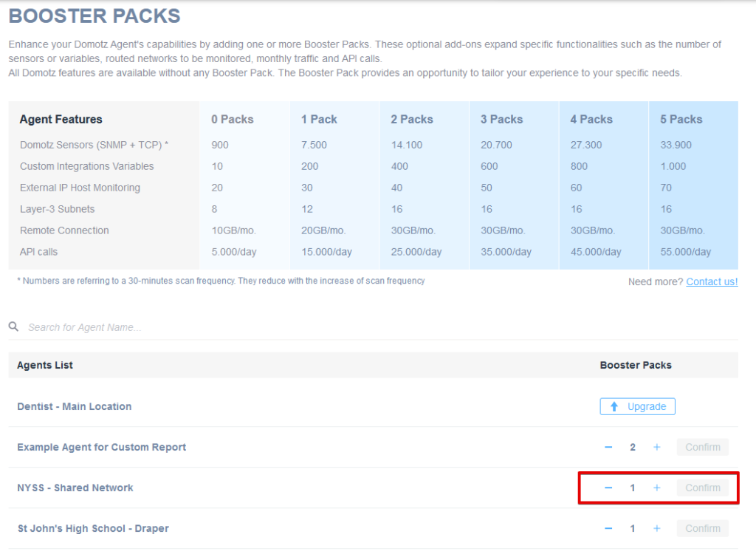Click the 33.900 sensors value
Screen dimensions: 756x554
click(676, 145)
